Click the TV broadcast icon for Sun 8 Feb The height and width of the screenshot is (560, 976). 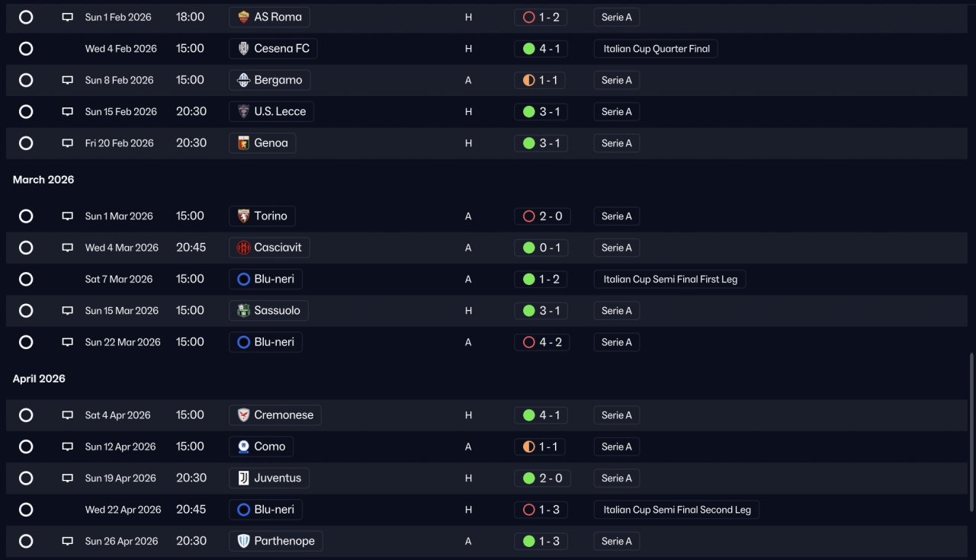(68, 80)
